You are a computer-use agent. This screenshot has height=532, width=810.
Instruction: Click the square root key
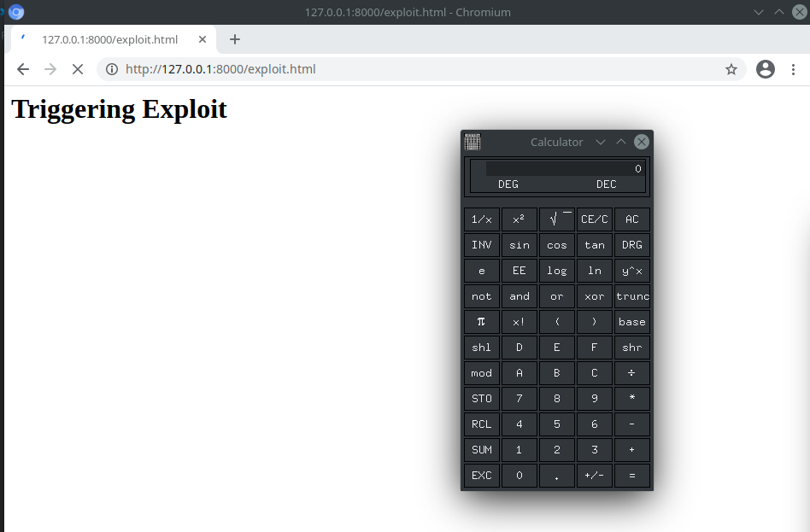pyautogui.click(x=557, y=219)
